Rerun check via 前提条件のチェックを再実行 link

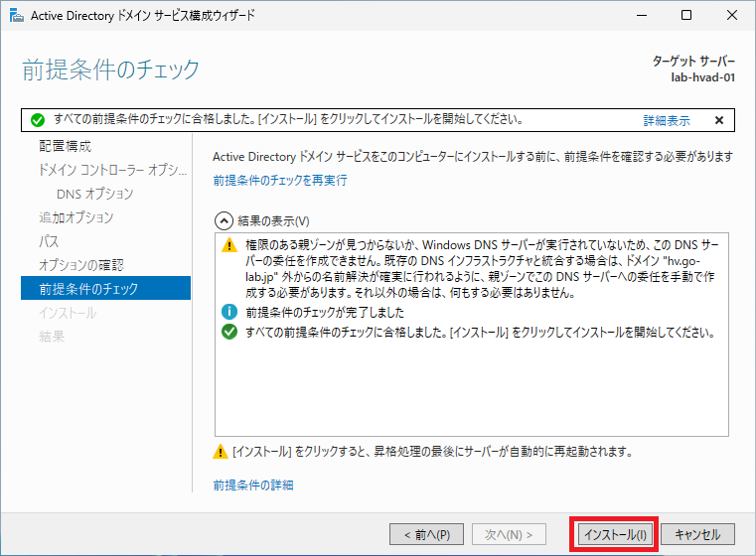pos(280,180)
